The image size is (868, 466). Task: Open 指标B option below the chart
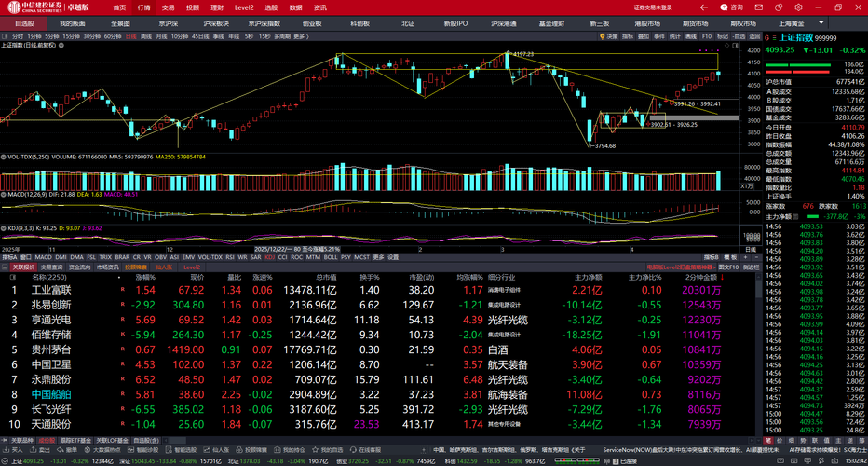712,257
